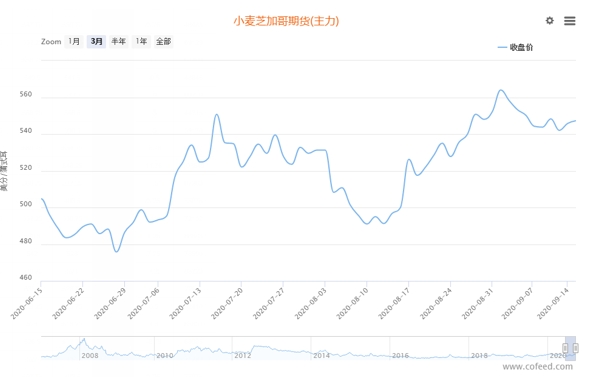The width and height of the screenshot is (594, 377).
Task: Click the Zoom label text
Action: coord(51,42)
